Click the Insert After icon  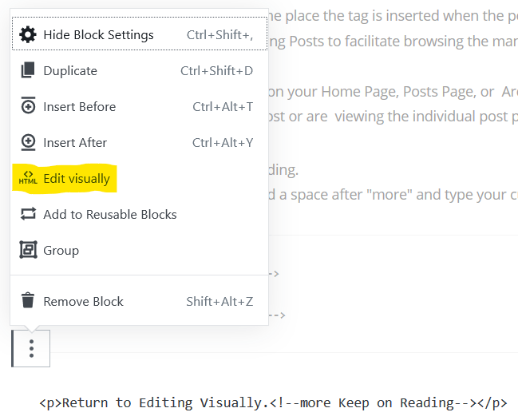28,143
